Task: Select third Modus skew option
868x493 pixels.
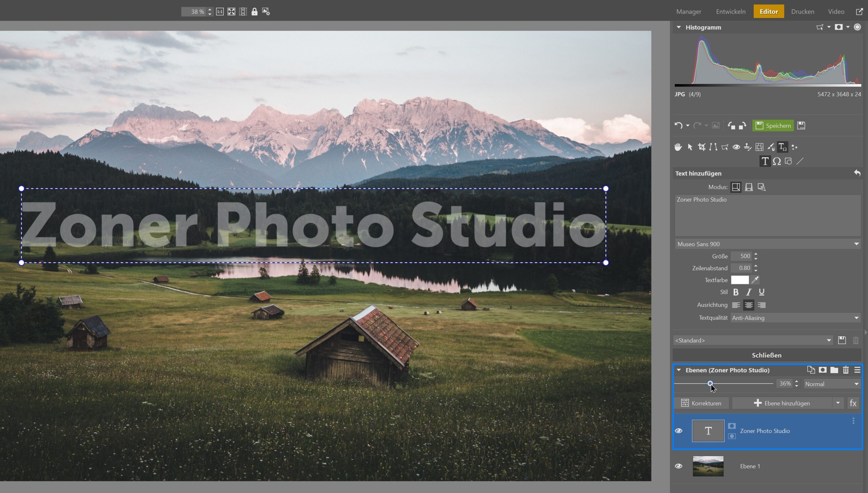Action: pyautogui.click(x=762, y=187)
